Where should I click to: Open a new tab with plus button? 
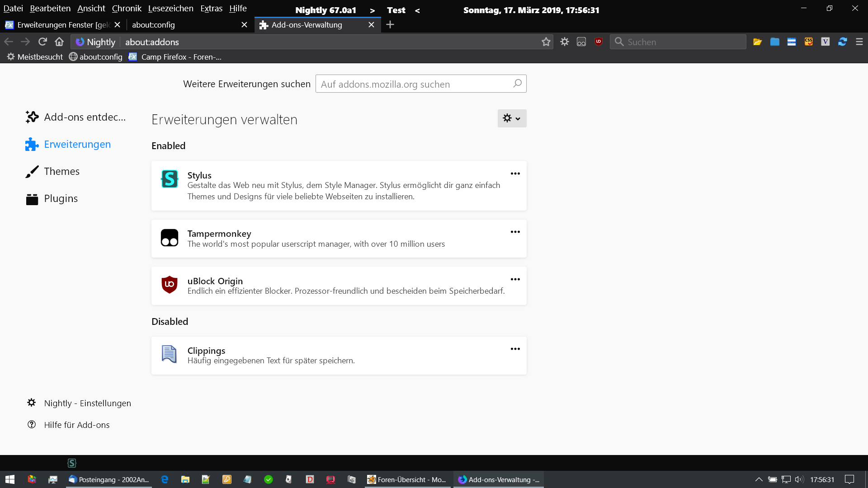(390, 25)
